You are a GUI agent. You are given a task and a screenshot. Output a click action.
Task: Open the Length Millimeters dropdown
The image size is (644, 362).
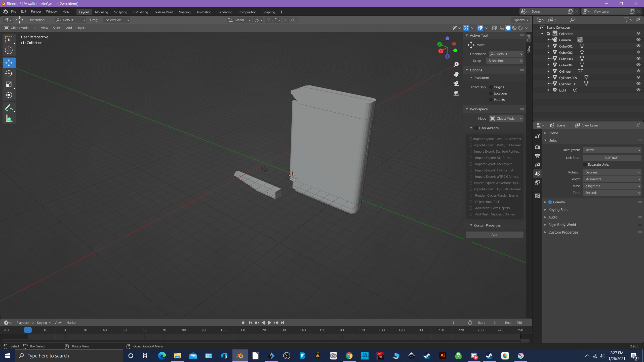click(612, 179)
